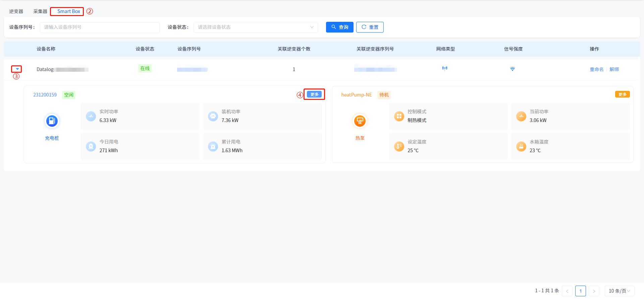Click the 查询 search button
The height and width of the screenshot is (299, 644).
[339, 27]
